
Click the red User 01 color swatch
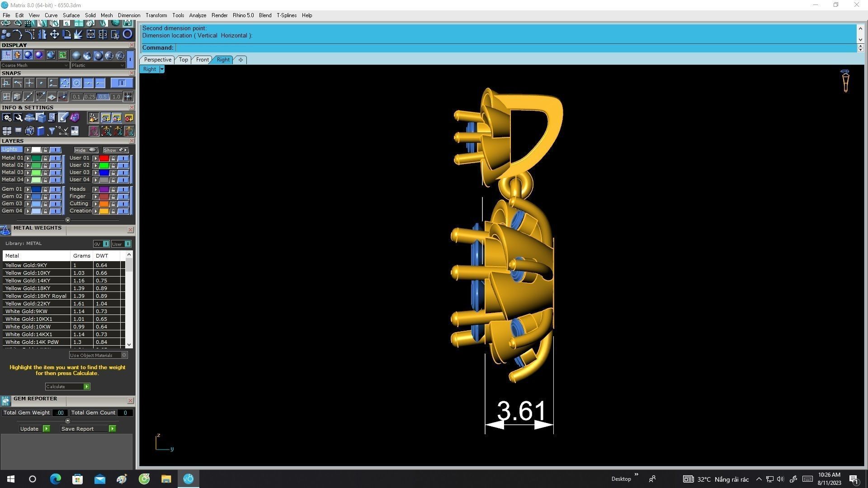[104, 158]
